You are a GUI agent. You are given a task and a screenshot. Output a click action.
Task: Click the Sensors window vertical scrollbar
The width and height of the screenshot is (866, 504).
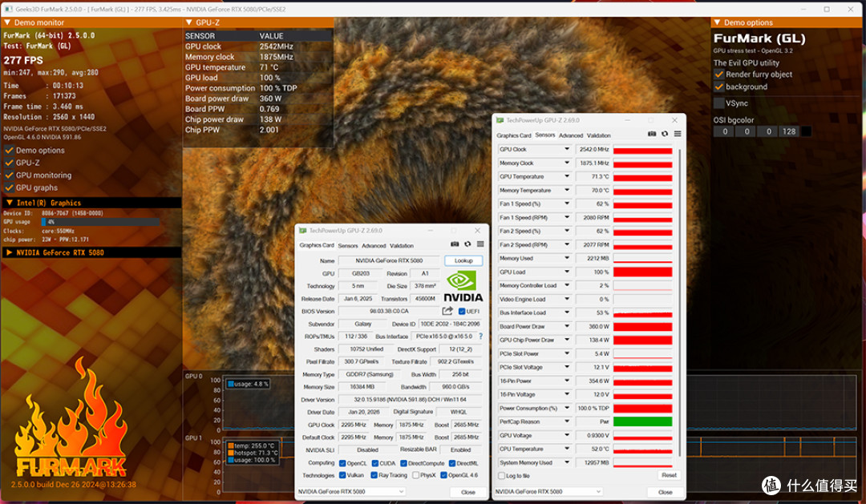679,304
